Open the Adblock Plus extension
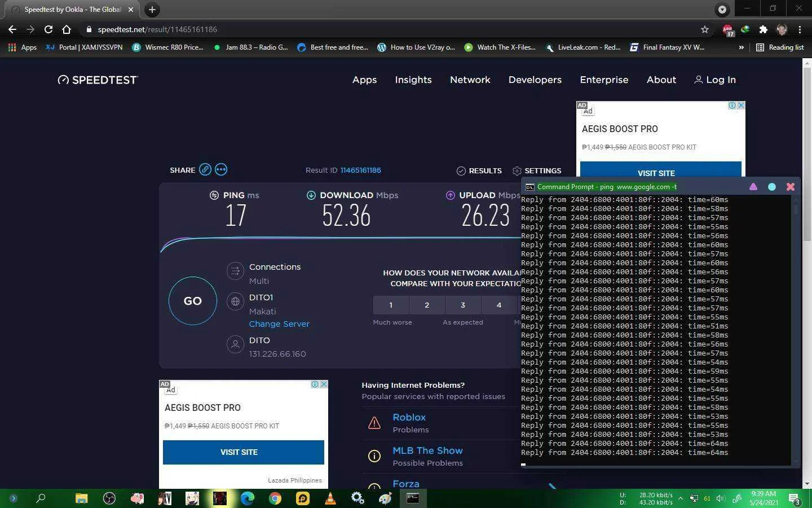 (727, 29)
